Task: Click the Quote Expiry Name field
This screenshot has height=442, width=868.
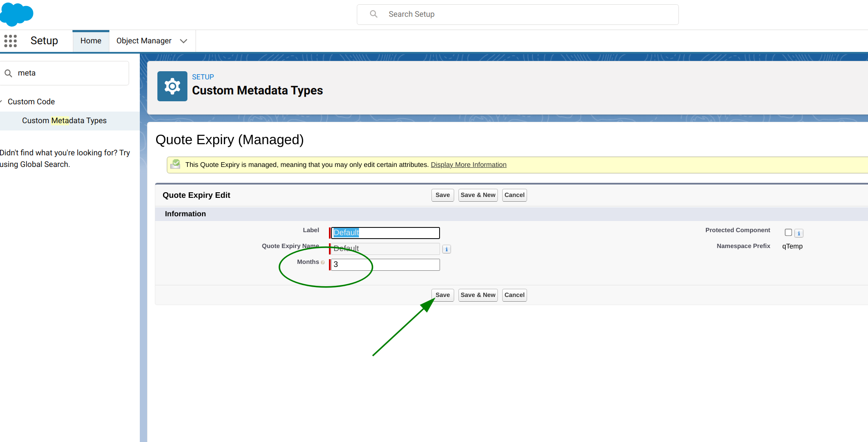Action: click(x=385, y=249)
